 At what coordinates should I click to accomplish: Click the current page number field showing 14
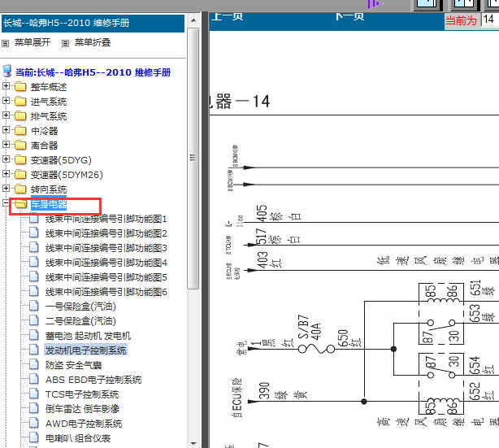[x=490, y=20]
